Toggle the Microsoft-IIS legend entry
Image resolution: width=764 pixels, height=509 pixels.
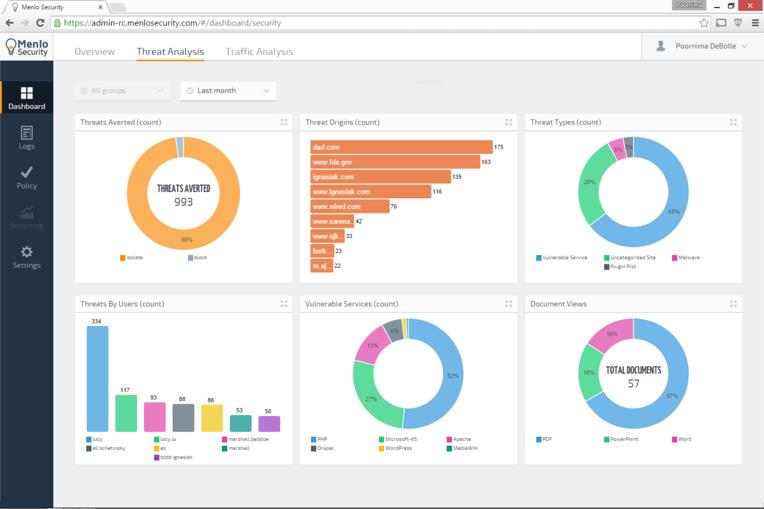point(398,439)
